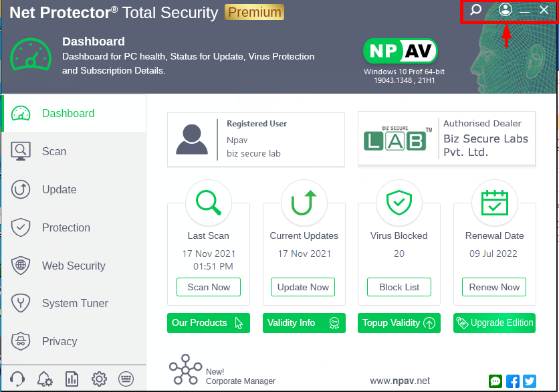This screenshot has height=392, width=559.
Task: Open notification settings bell icon
Action: pyautogui.click(x=45, y=379)
